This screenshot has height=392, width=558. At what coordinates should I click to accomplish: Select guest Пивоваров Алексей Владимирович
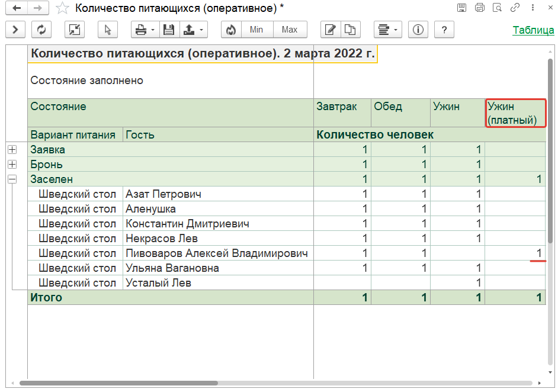217,253
